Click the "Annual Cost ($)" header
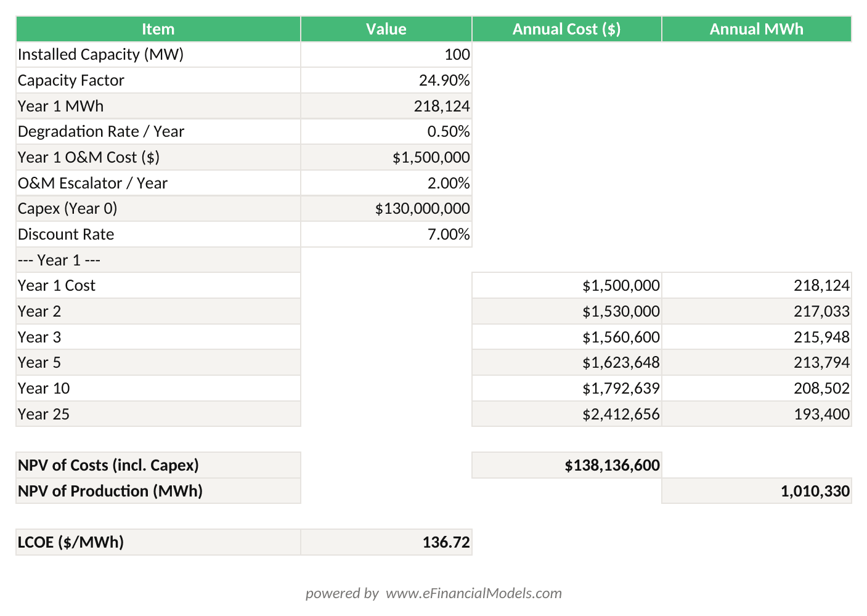 (x=567, y=29)
